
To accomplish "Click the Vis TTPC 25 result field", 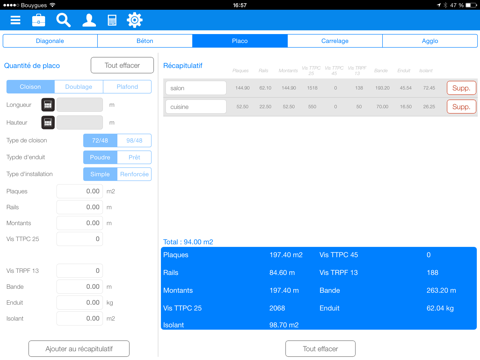I will (80, 239).
